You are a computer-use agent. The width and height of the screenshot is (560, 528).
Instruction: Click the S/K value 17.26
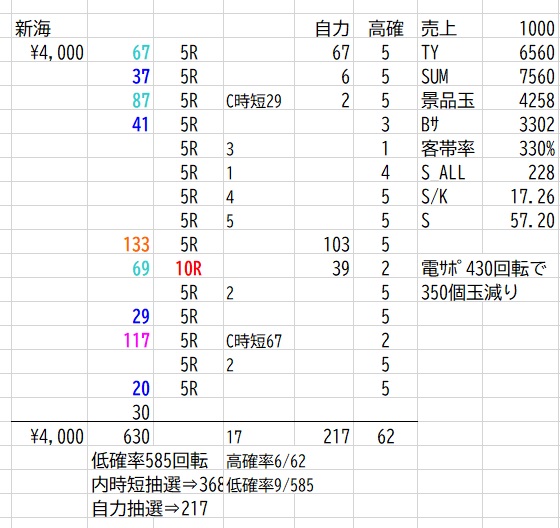click(x=532, y=196)
